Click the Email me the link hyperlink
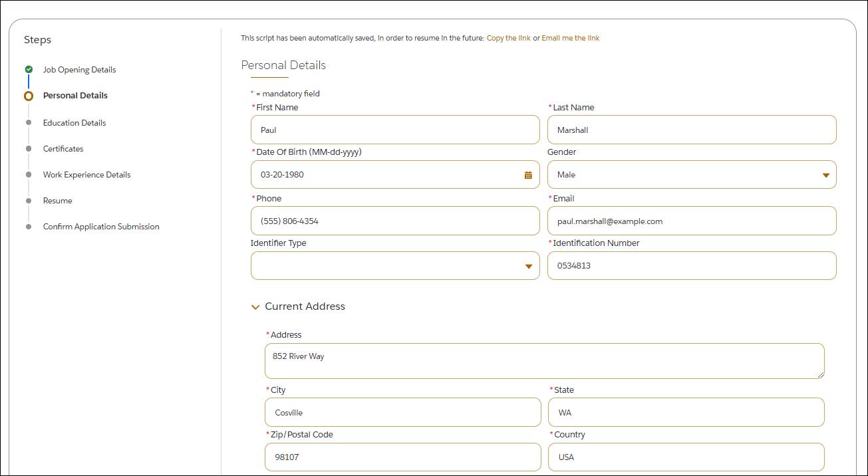868x476 pixels. [x=571, y=38]
